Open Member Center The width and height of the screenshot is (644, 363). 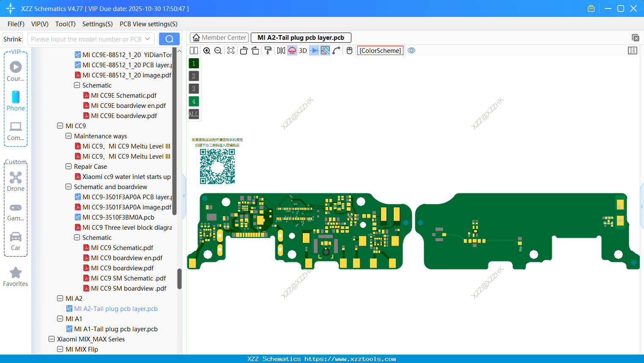coord(219,37)
